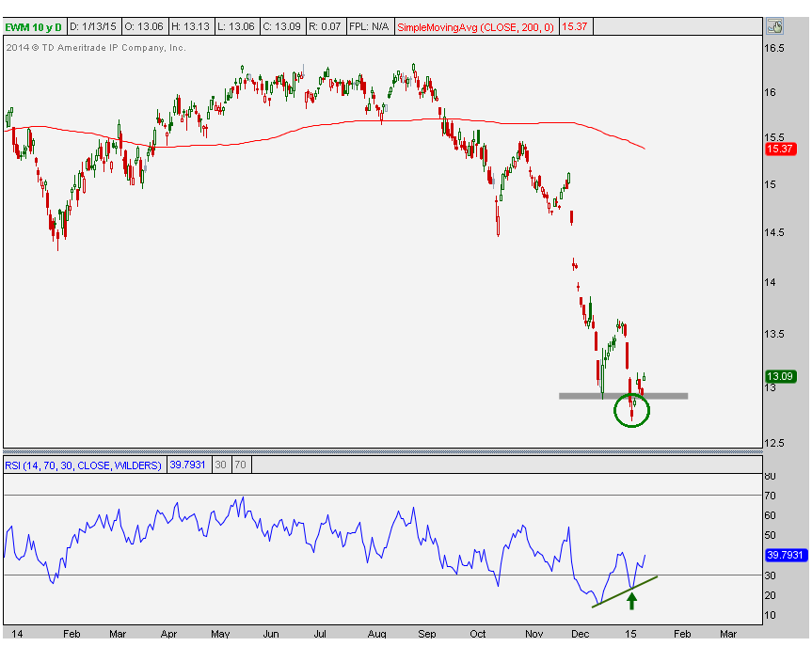Click the 50 level on RSI axis
Viewport: 812px width, 662px height.
coord(770,535)
